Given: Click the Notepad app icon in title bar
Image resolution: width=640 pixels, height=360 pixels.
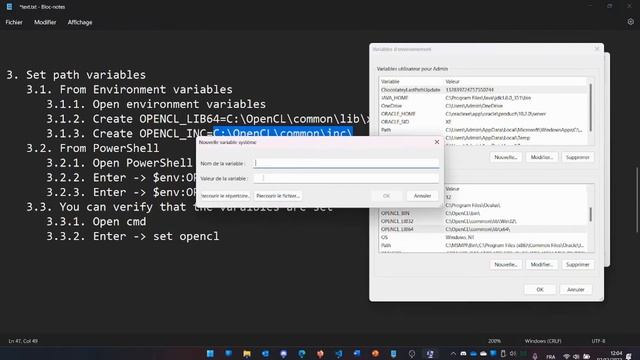Looking at the screenshot, I should pos(9,7).
